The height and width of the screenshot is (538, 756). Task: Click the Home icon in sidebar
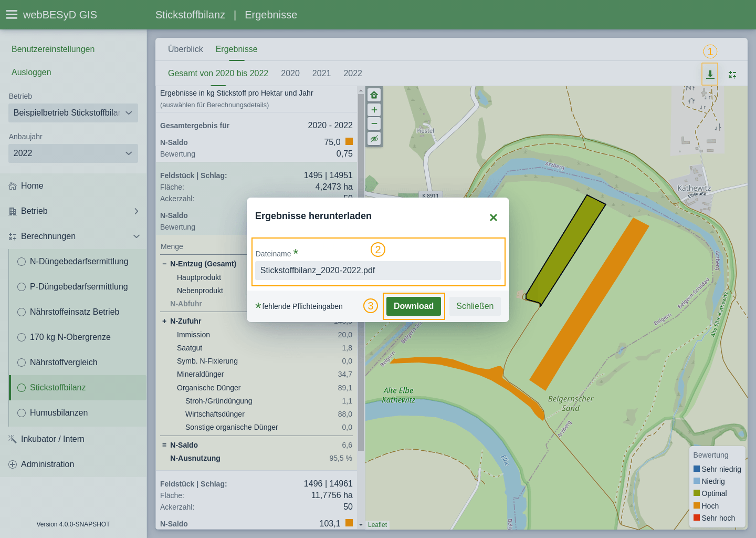click(13, 186)
